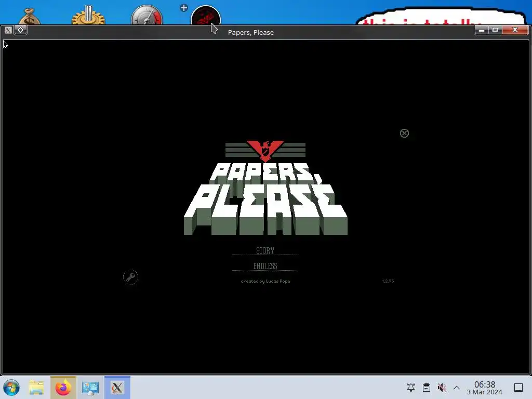
Task: Open the X window menu icon in the titlebar
Action: pos(8,30)
